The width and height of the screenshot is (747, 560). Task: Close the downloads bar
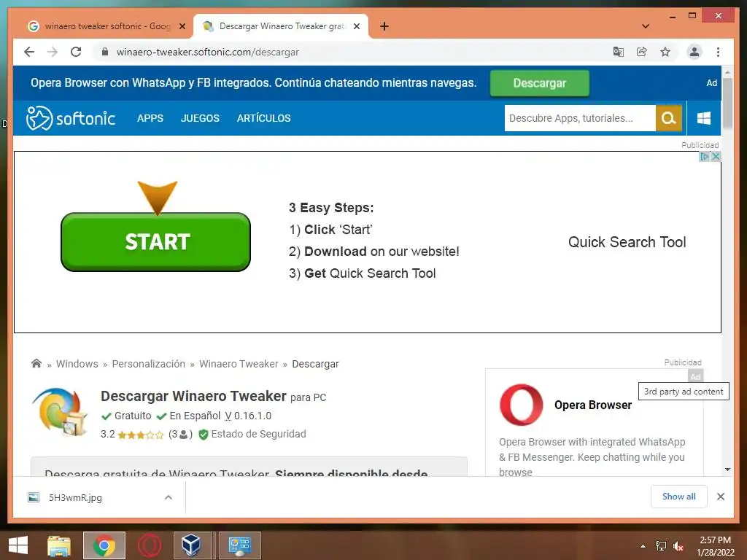(x=720, y=497)
